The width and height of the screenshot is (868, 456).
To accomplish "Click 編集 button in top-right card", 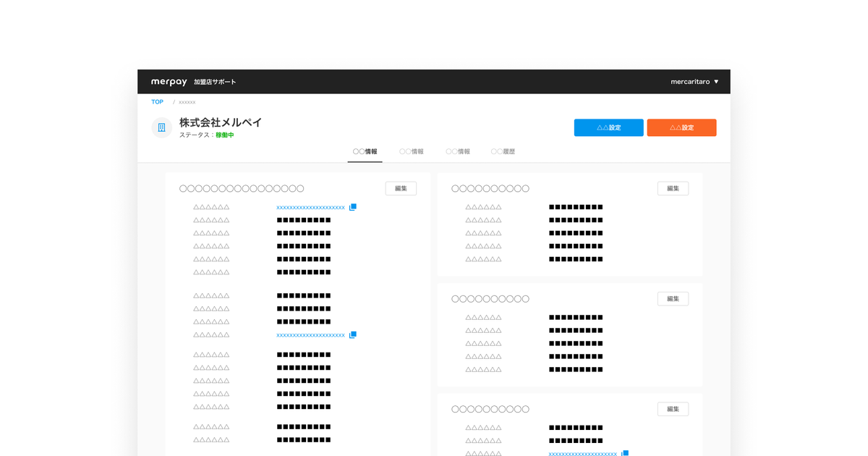I will click(x=673, y=188).
